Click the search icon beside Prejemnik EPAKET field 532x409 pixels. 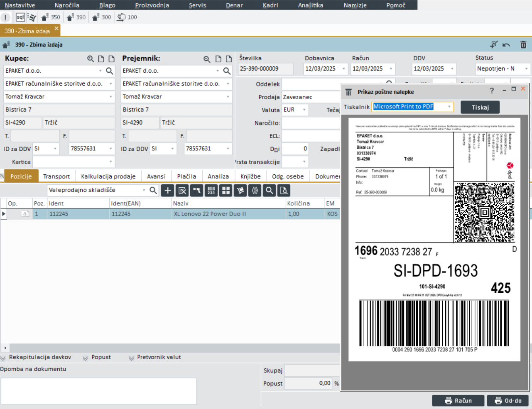coord(227,71)
